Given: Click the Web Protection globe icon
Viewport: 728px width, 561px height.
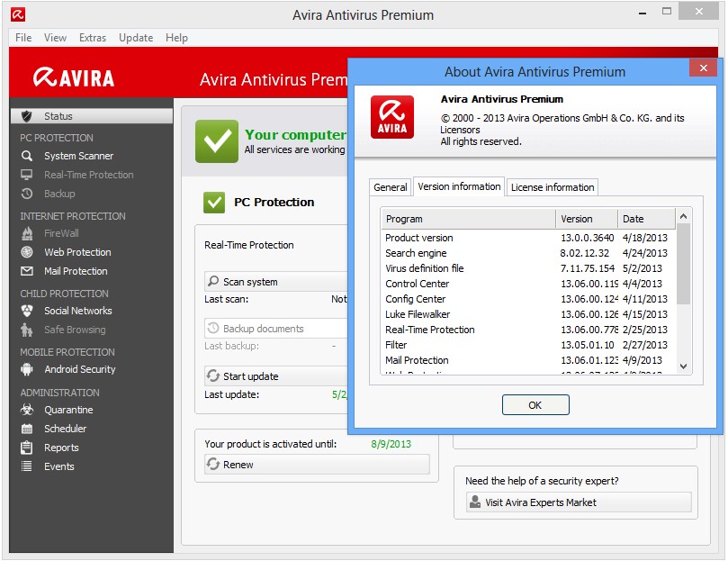Looking at the screenshot, I should [x=27, y=252].
